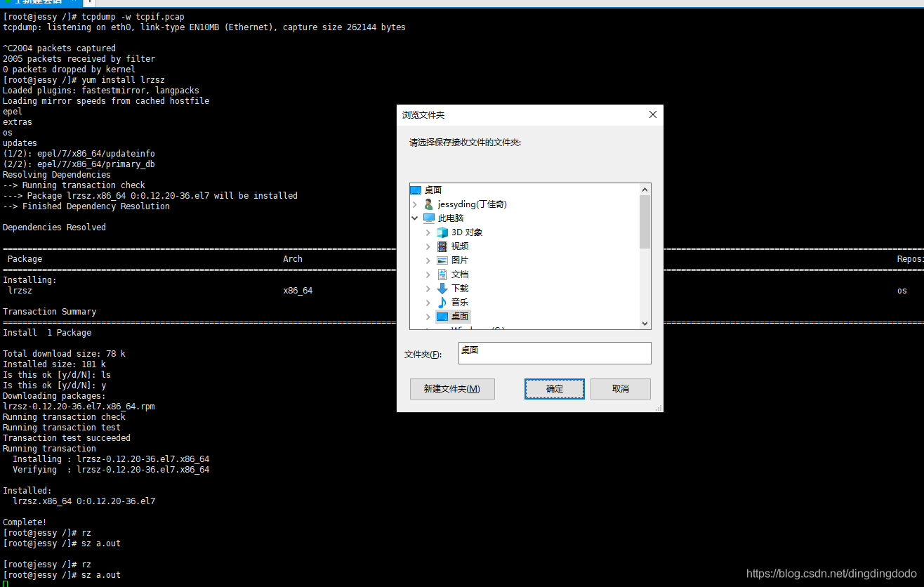Image resolution: width=924 pixels, height=587 pixels.
Task: Expand the 音乐 folder node
Action: (x=428, y=303)
